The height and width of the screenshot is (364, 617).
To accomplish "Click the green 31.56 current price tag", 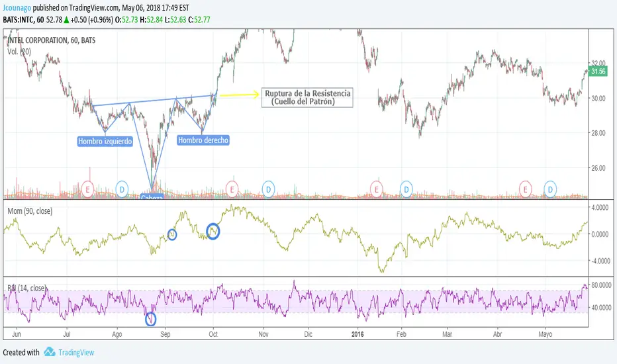I will pyautogui.click(x=598, y=71).
